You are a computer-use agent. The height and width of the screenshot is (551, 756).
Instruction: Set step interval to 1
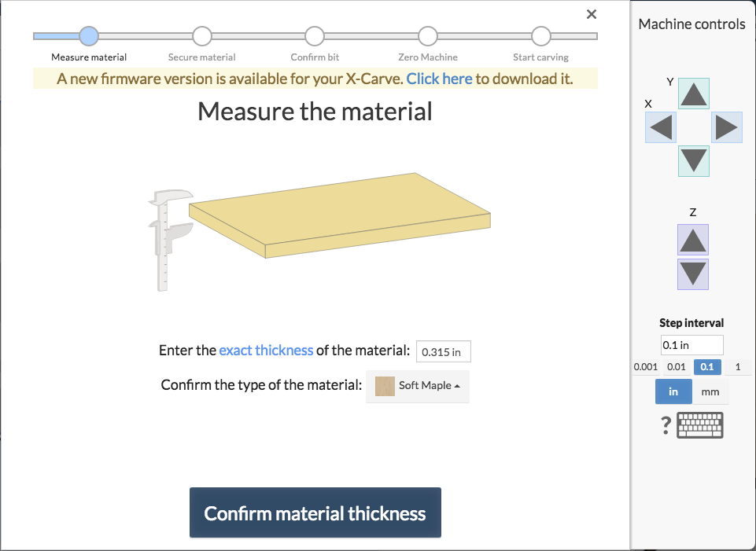(x=737, y=366)
